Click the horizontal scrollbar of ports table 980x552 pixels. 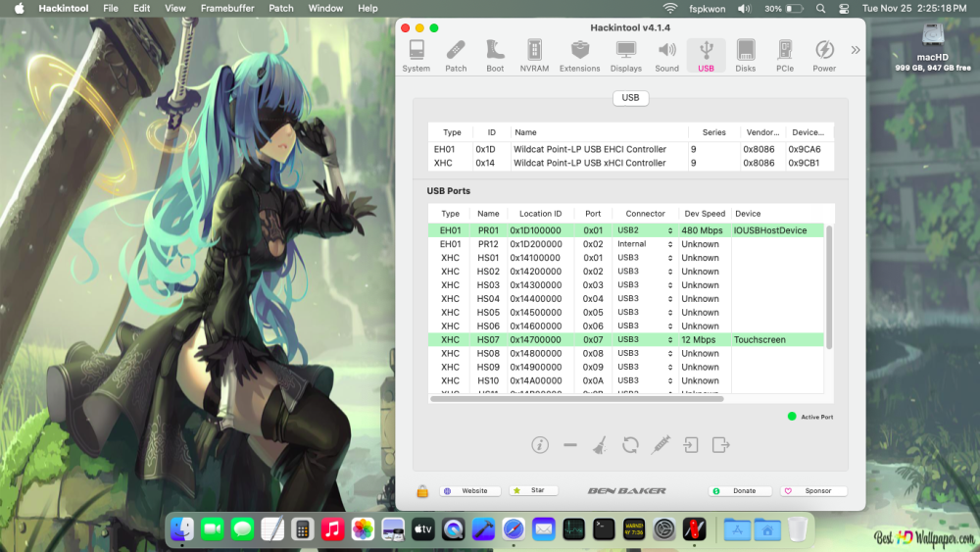click(x=577, y=399)
